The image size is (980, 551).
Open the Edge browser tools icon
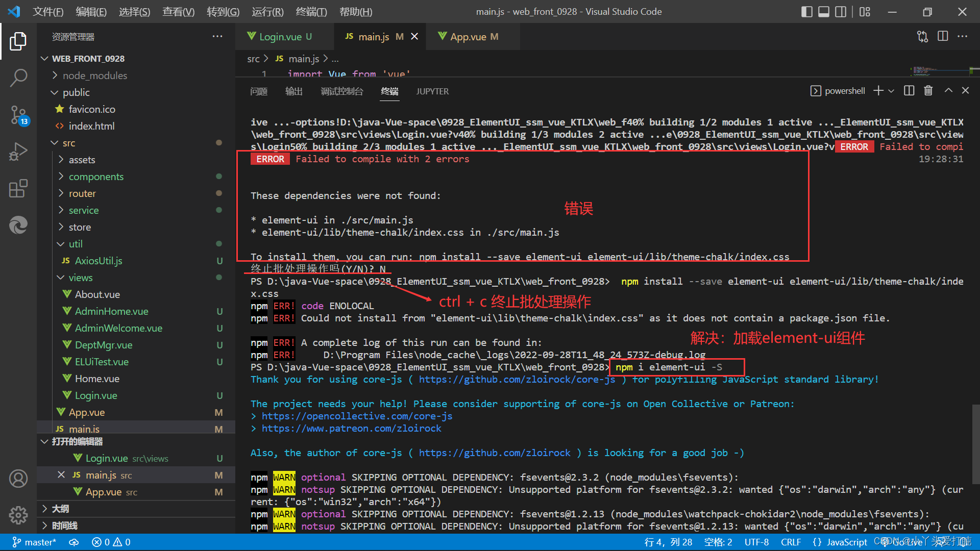pyautogui.click(x=18, y=225)
